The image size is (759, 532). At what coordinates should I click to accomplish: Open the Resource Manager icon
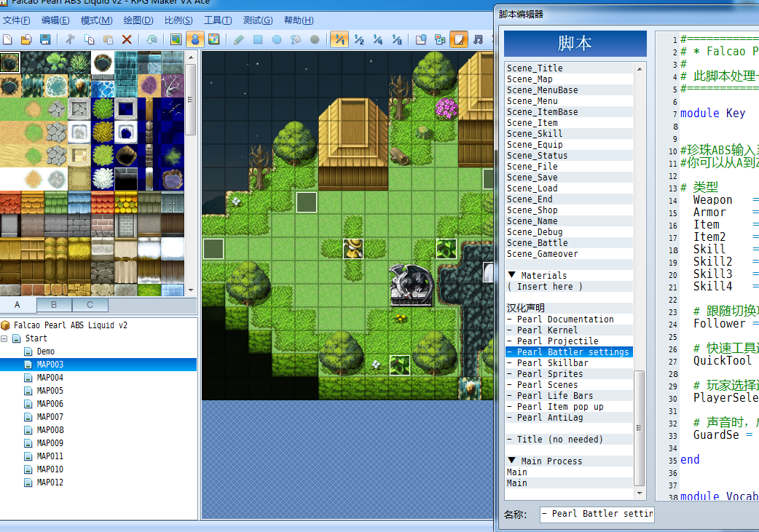click(x=440, y=39)
